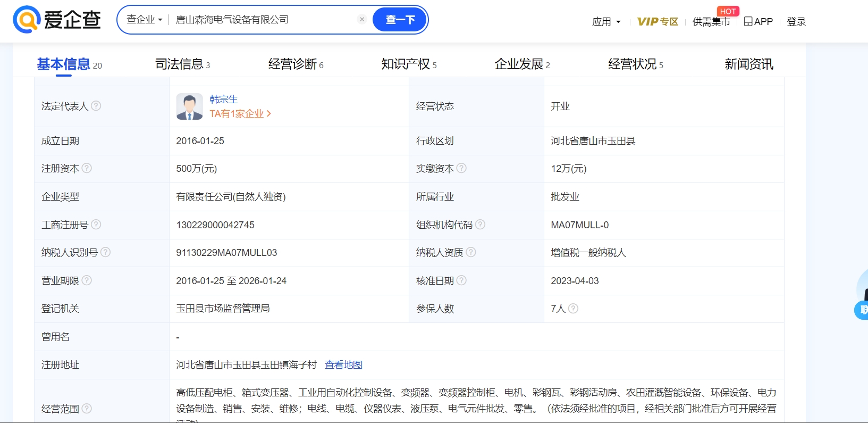Click the help icon next to 组织机构代码
Image resolution: width=868 pixels, height=423 pixels.
point(480,224)
